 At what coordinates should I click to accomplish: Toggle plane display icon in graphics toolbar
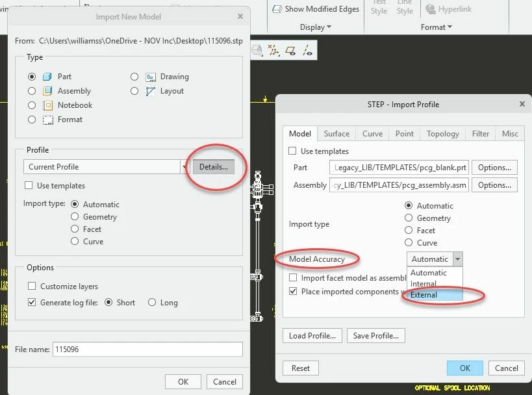click(290, 51)
